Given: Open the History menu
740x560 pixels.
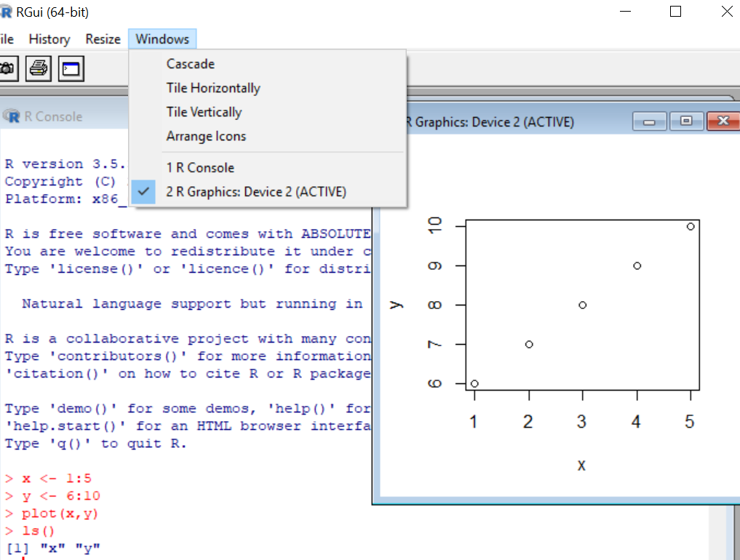Looking at the screenshot, I should click(49, 39).
